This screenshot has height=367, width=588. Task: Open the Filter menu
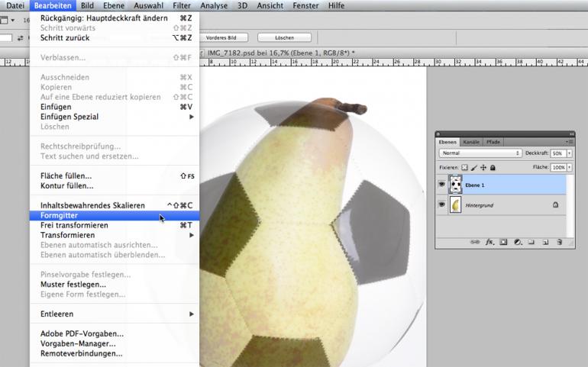182,5
